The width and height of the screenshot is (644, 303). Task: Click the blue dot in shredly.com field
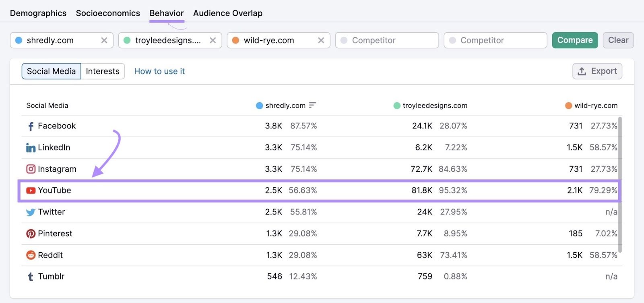[x=19, y=40]
